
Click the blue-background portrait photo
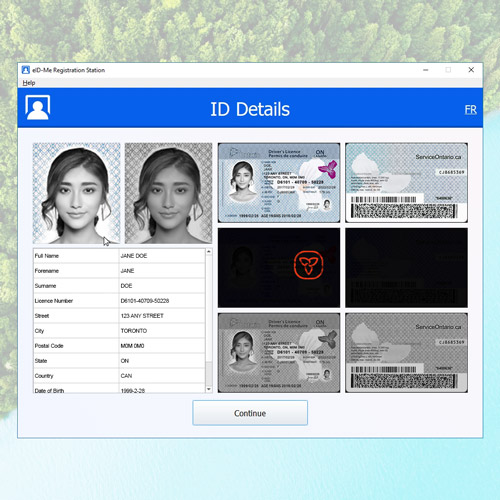click(76, 193)
